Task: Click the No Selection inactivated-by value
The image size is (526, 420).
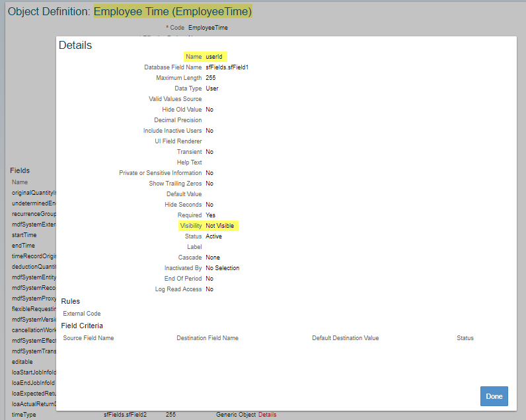Action: [223, 268]
